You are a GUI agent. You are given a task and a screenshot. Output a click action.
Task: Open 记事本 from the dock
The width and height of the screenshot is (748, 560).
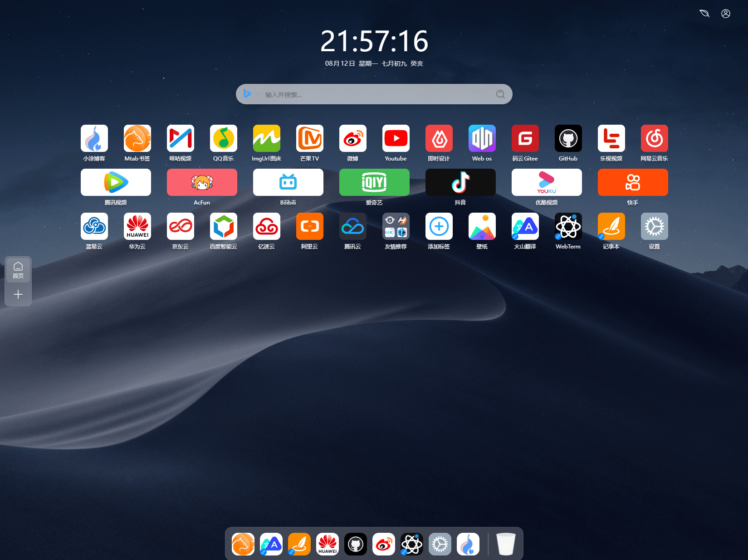click(x=299, y=544)
